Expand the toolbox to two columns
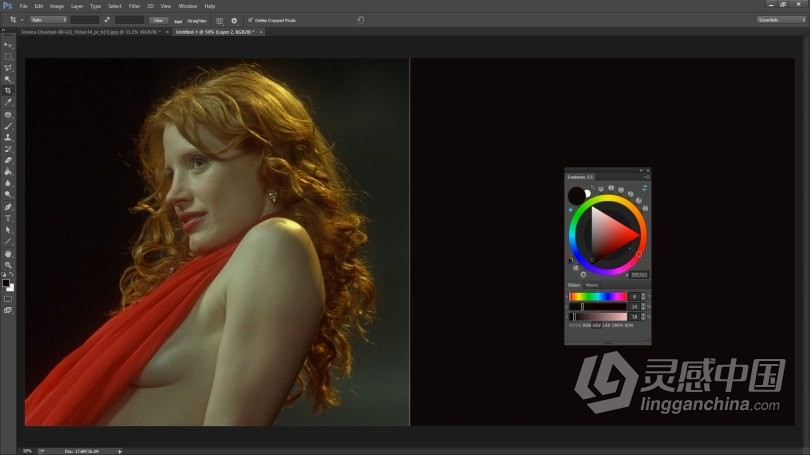 click(4, 30)
